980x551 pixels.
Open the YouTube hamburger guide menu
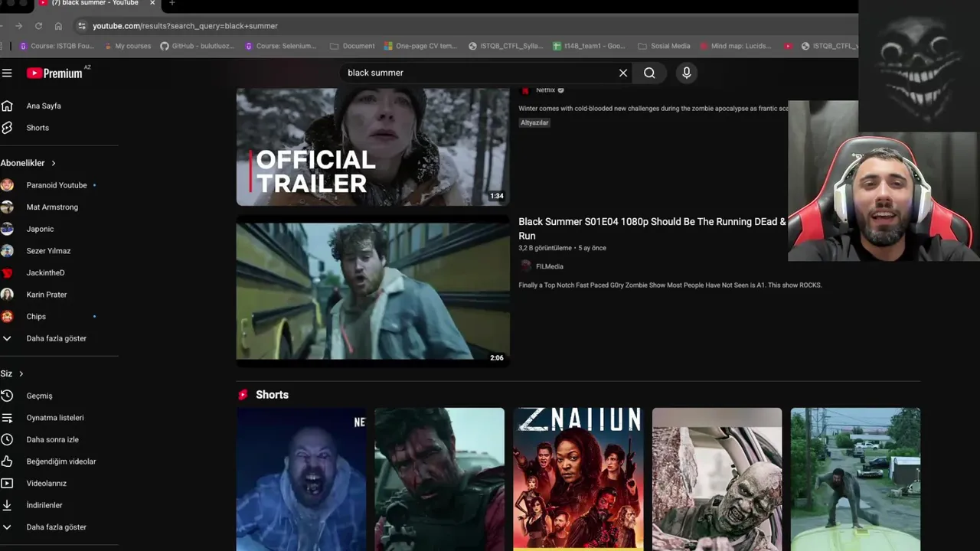coord(7,73)
